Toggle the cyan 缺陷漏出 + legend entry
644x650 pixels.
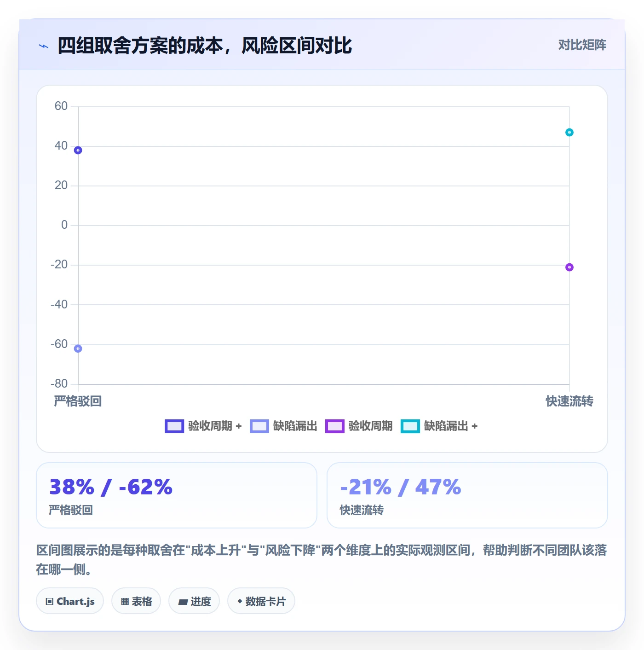click(439, 426)
